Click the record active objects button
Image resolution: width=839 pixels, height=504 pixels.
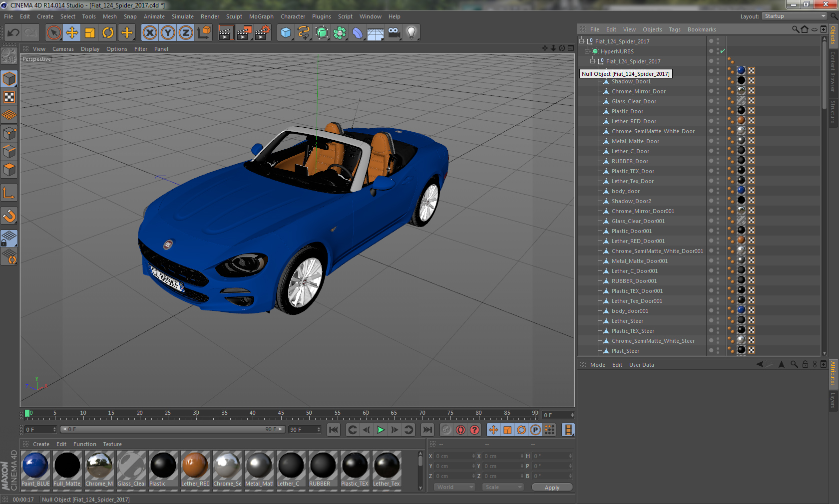tap(446, 430)
